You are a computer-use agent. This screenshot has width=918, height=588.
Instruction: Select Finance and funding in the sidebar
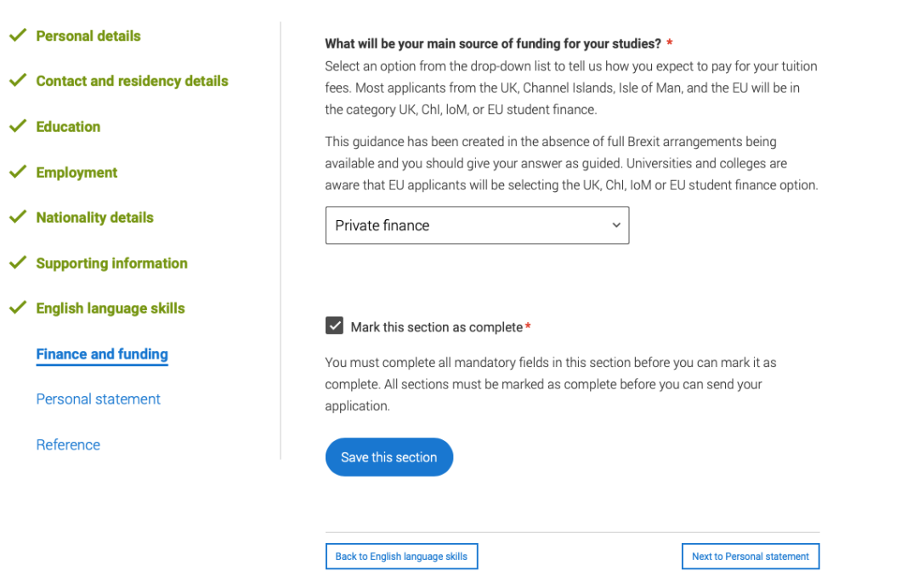[x=102, y=354]
